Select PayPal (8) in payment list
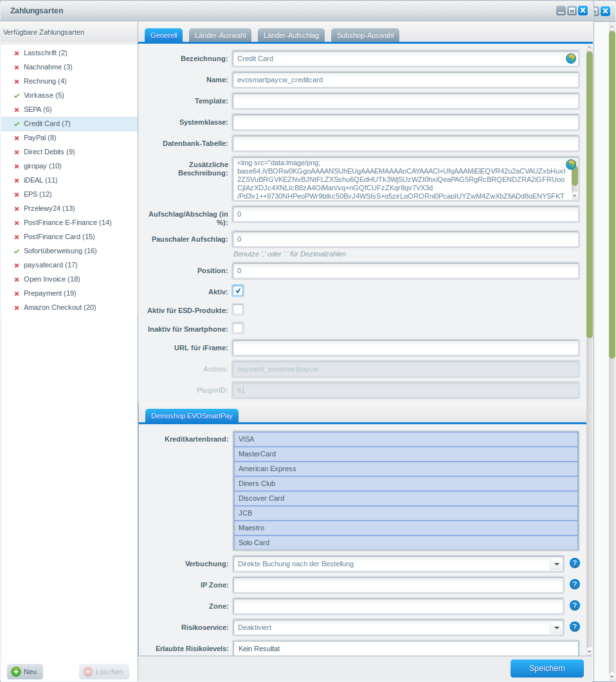Viewport: 616px width, 682px height. click(x=40, y=138)
